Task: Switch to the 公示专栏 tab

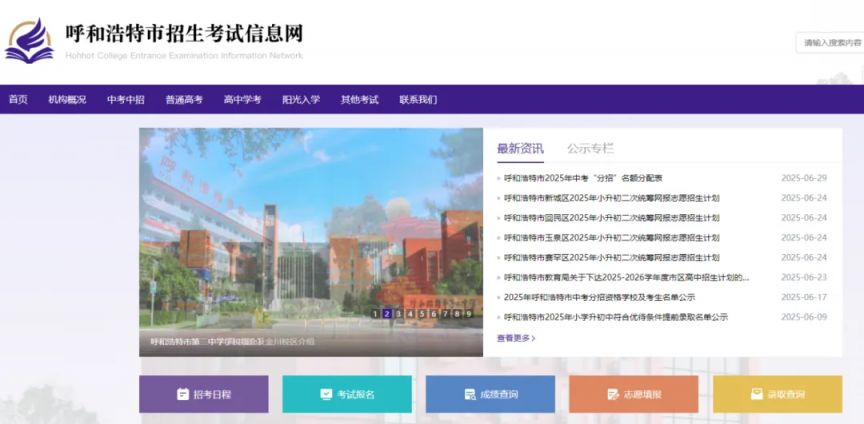Action: pyautogui.click(x=590, y=148)
